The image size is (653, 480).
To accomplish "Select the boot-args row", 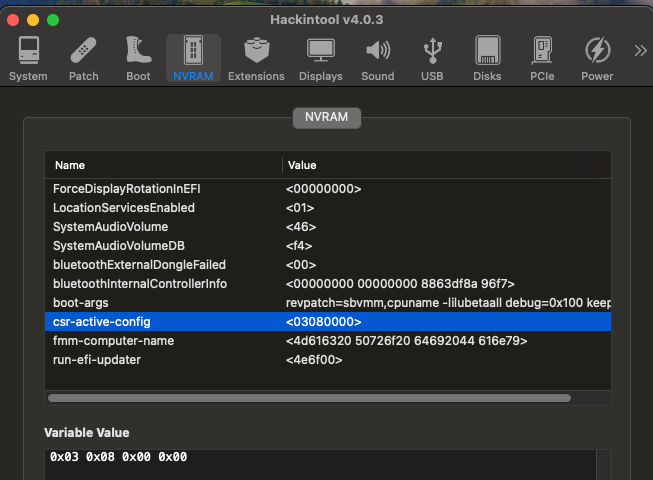I will coord(328,303).
